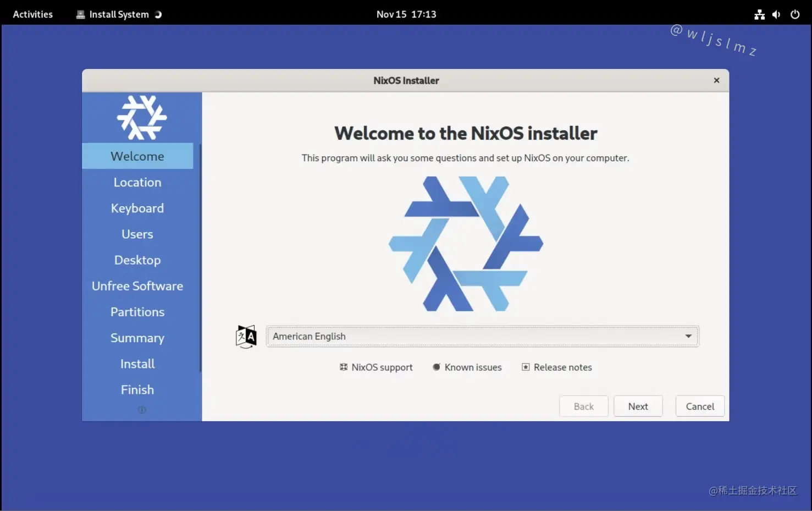Select the Welcome step in sidebar
The width and height of the screenshot is (812, 511).
click(x=137, y=156)
